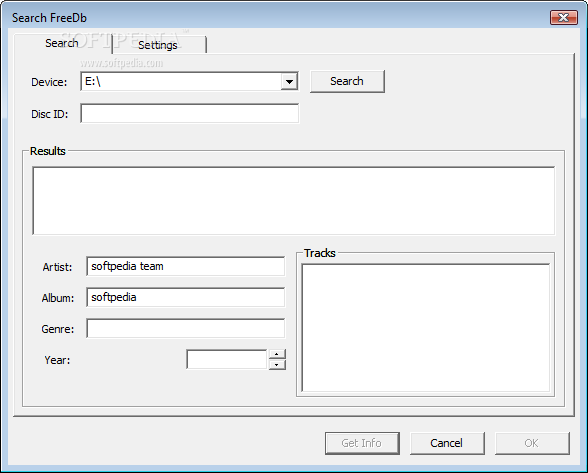Image resolution: width=588 pixels, height=473 pixels.
Task: Switch to the Settings tab
Action: click(x=159, y=45)
